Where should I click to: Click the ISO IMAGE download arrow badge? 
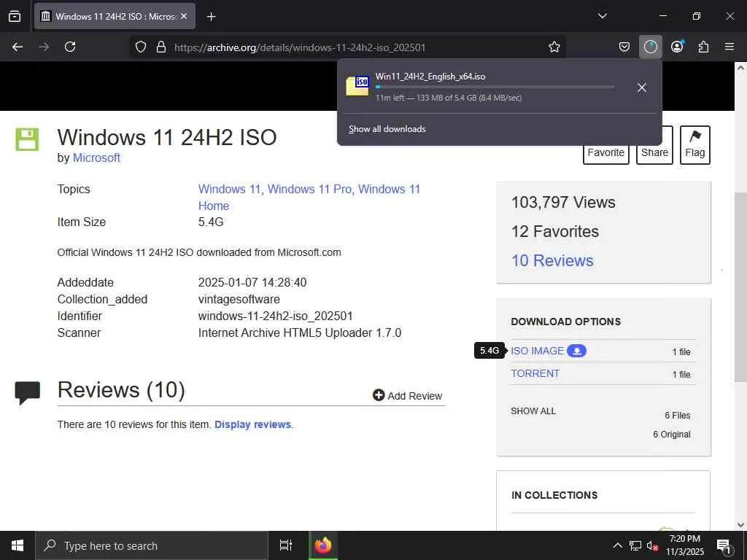[576, 351]
